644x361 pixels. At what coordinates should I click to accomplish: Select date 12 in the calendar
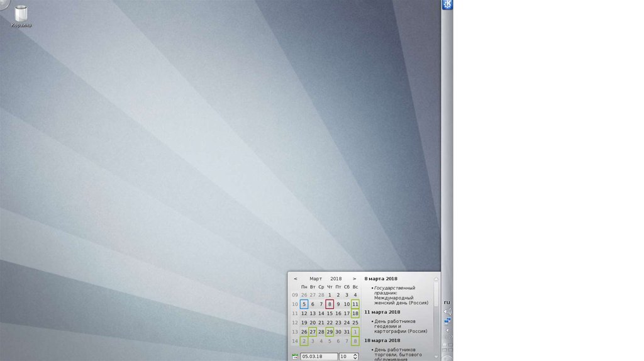pos(304,313)
